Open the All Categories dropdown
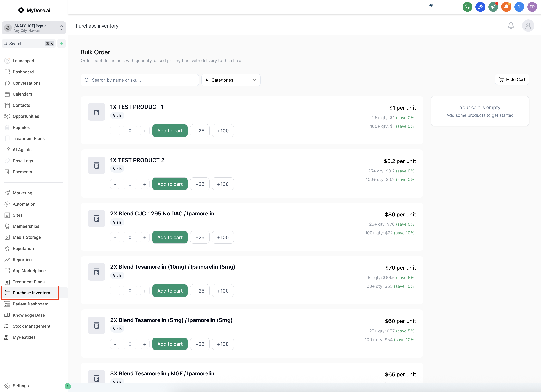The height and width of the screenshot is (392, 541). tap(231, 80)
